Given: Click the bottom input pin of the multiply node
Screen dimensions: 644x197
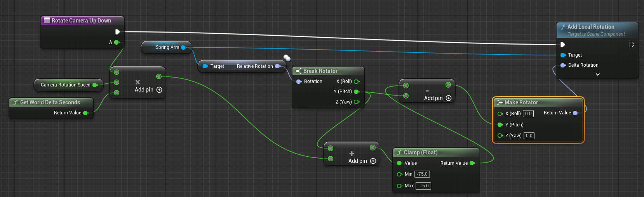Looking at the screenshot, I should pyautogui.click(x=117, y=93).
